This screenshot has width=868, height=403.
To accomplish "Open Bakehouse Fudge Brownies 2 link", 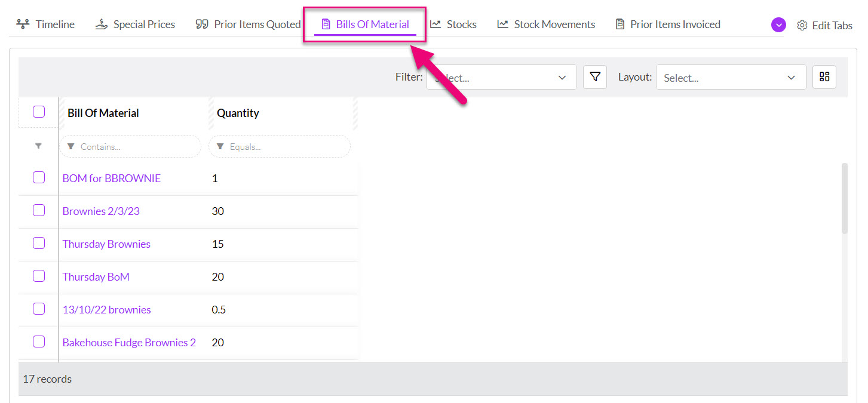I will [x=129, y=343].
